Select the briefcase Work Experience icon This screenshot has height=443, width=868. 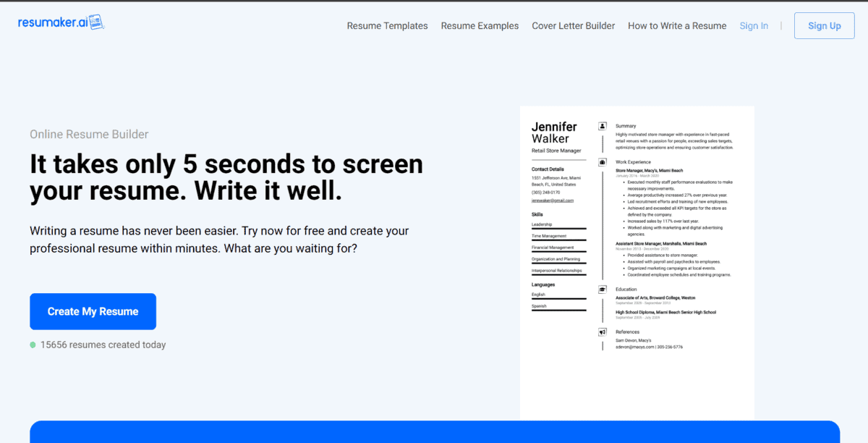click(603, 161)
